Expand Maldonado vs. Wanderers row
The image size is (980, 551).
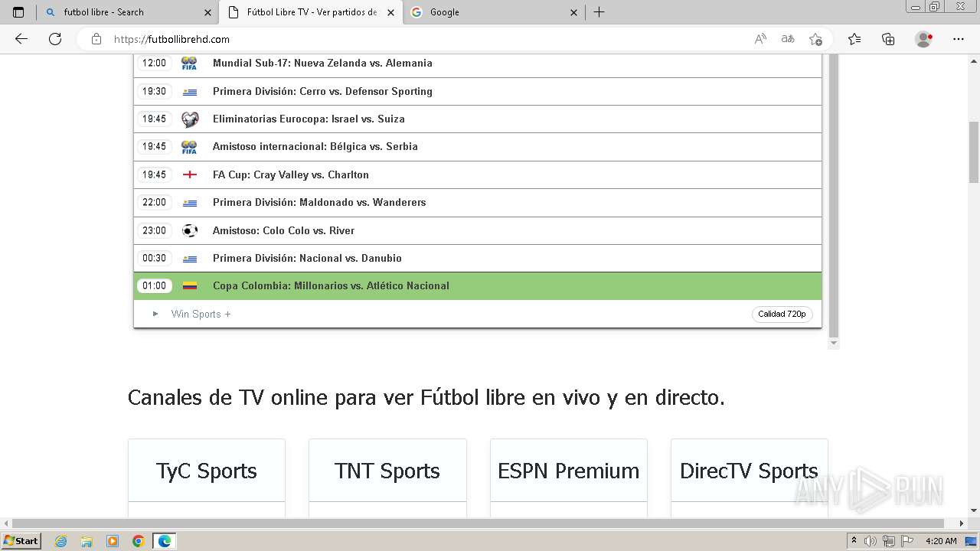[x=478, y=203]
